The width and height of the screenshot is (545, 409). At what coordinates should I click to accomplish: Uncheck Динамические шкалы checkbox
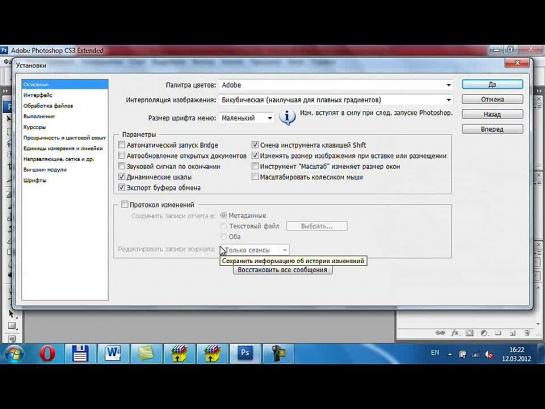121,177
